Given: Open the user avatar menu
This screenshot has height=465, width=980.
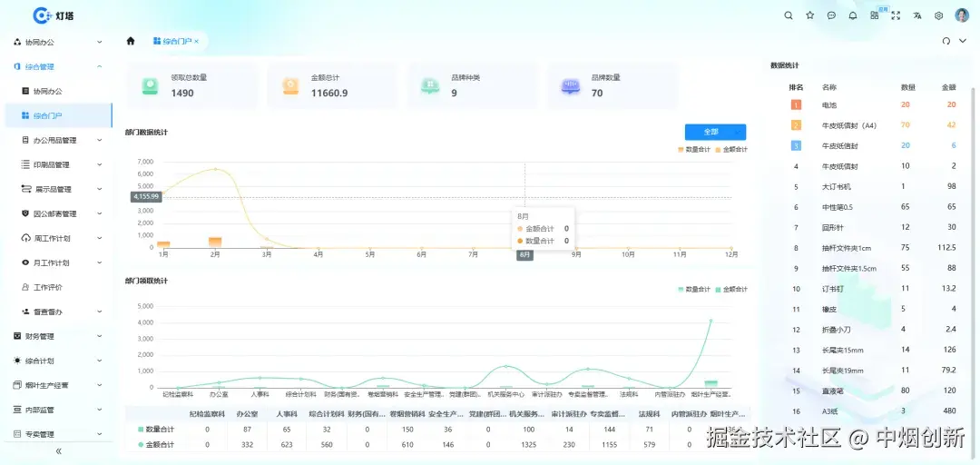Looking at the screenshot, I should click(961, 15).
